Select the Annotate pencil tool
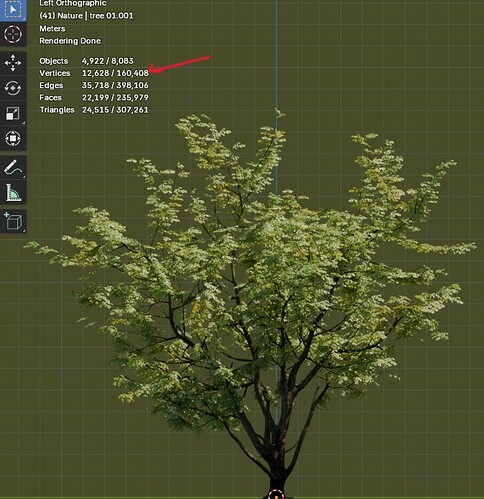The image size is (484, 499). pyautogui.click(x=13, y=167)
